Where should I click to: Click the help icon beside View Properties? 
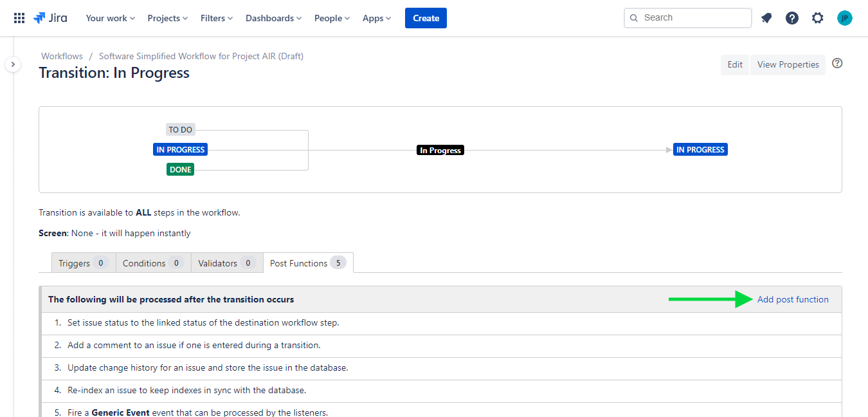(837, 63)
